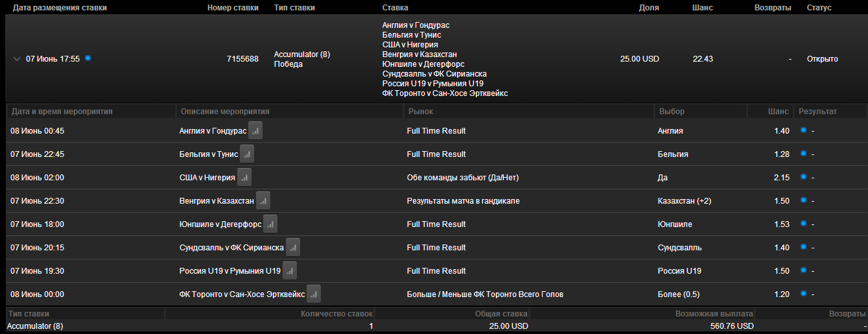
Task: Open Сундсвалль v ФК Сирианска statistics icon
Action: 293,248
